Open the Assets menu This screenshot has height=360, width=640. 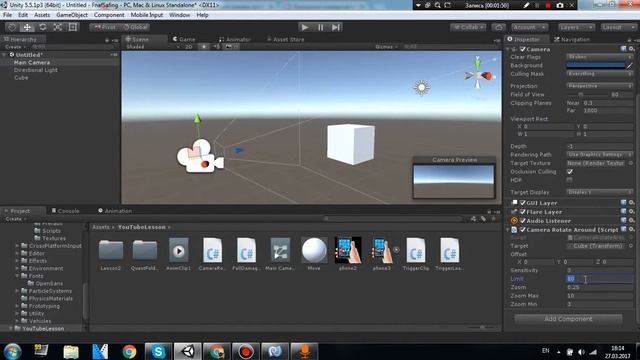pos(42,15)
